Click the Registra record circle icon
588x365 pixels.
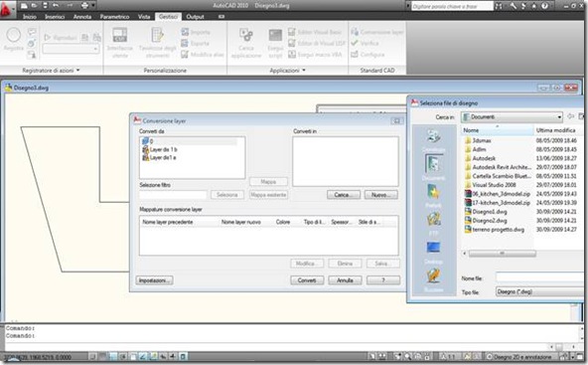tap(14, 36)
